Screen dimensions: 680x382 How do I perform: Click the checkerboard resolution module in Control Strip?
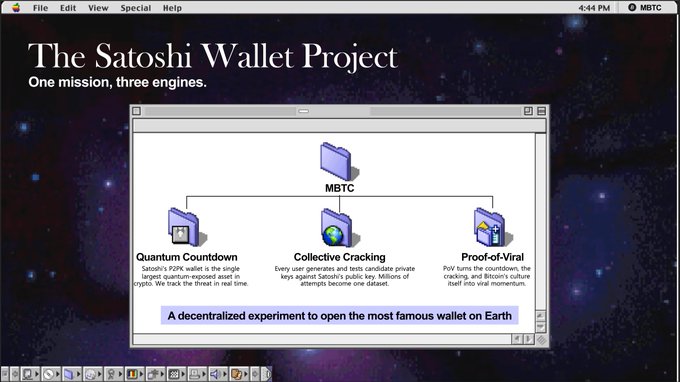click(173, 374)
